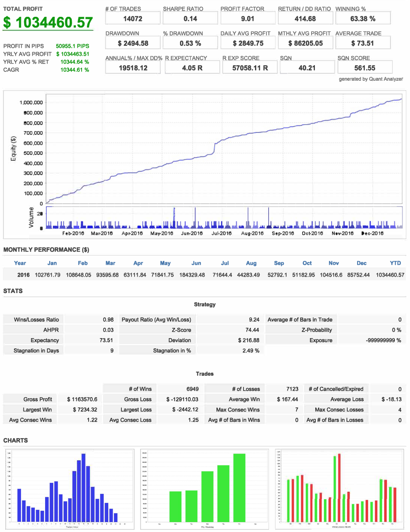The height and width of the screenshot is (532, 410).
Task: Select the 2016 row label in Monthly Performance
Action: (23, 275)
